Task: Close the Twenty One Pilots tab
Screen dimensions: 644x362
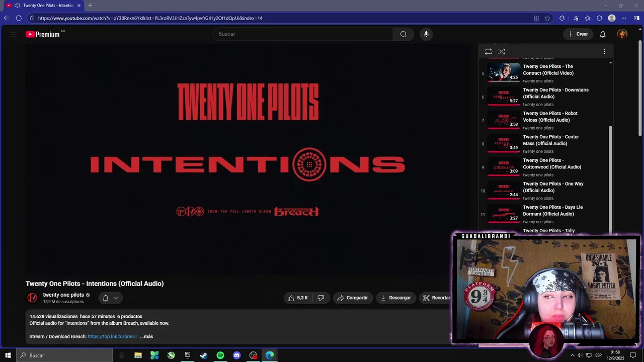Action: click(79, 6)
